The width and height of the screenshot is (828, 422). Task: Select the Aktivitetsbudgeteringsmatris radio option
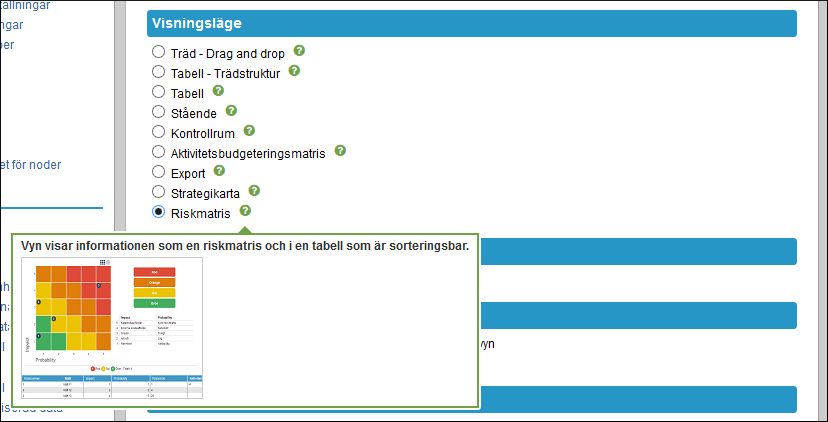158,152
